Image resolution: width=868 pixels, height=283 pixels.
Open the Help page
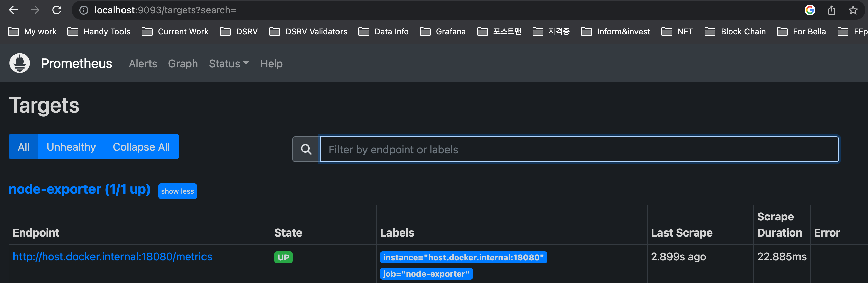pos(271,64)
